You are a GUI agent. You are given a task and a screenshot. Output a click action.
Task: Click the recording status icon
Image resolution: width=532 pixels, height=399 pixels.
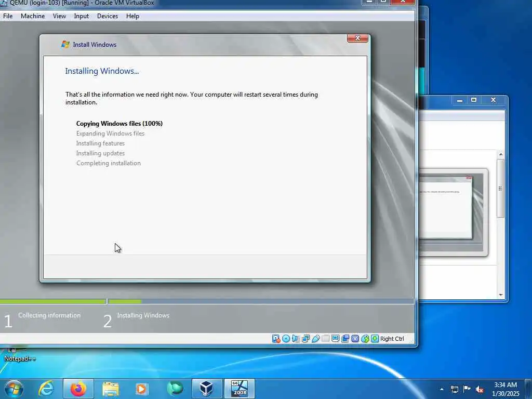click(345, 339)
